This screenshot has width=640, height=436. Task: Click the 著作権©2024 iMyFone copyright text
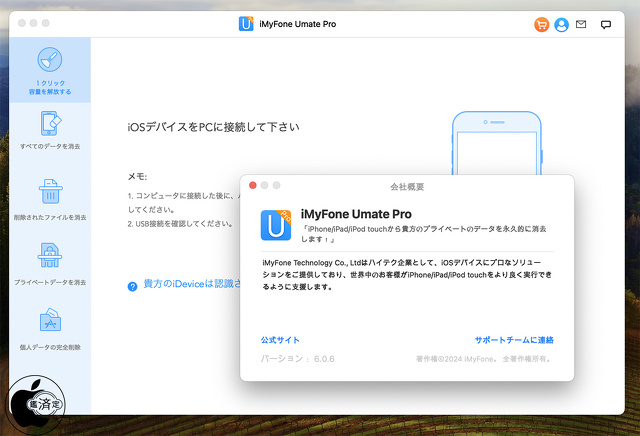coord(484,359)
